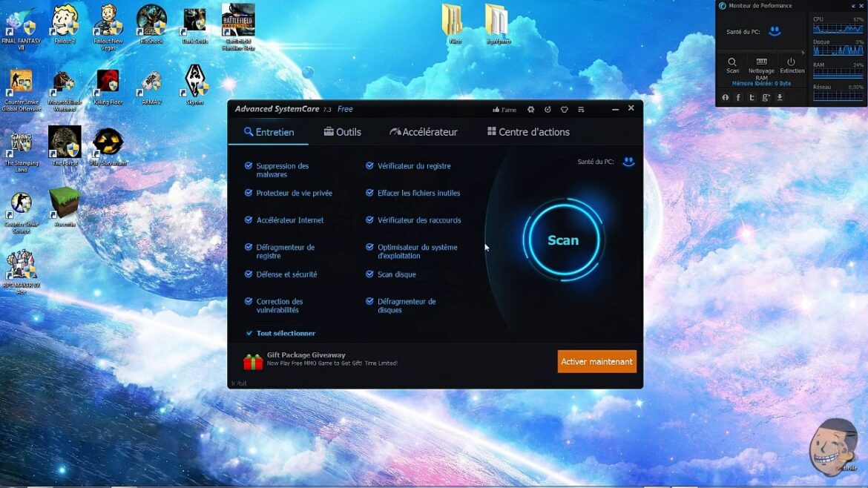Uncheck Suppression des malwares
The image size is (868, 488).
tap(249, 166)
